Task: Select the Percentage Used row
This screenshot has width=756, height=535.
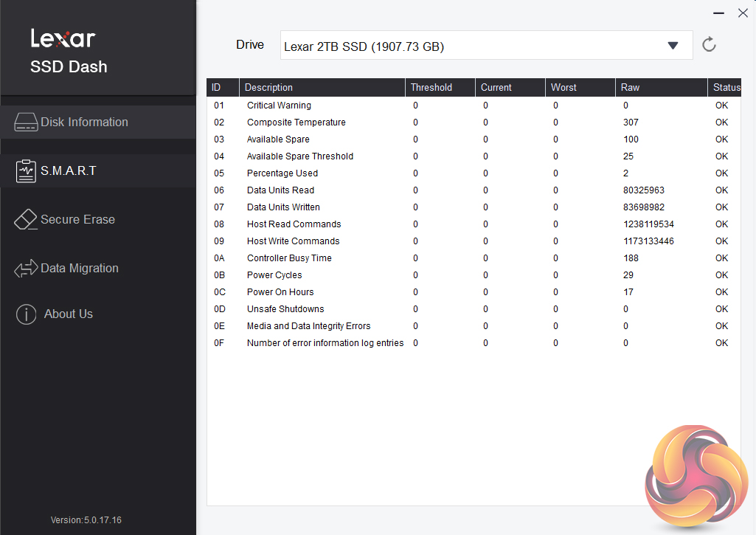Action: [474, 173]
